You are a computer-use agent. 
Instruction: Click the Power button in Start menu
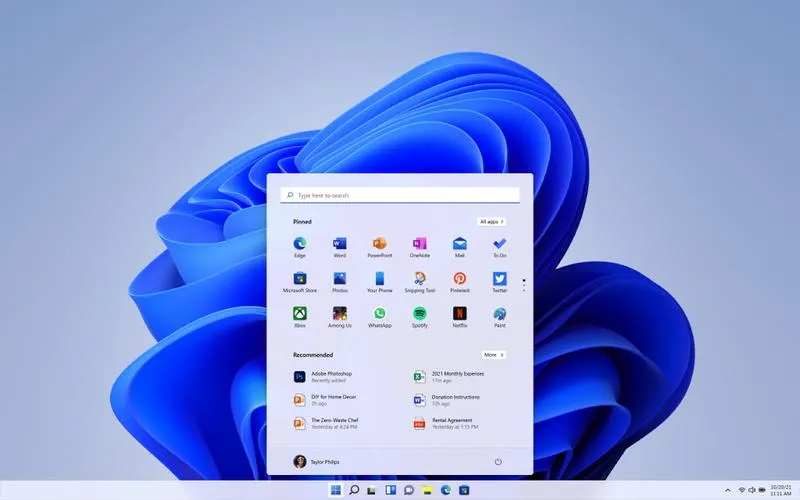(498, 462)
